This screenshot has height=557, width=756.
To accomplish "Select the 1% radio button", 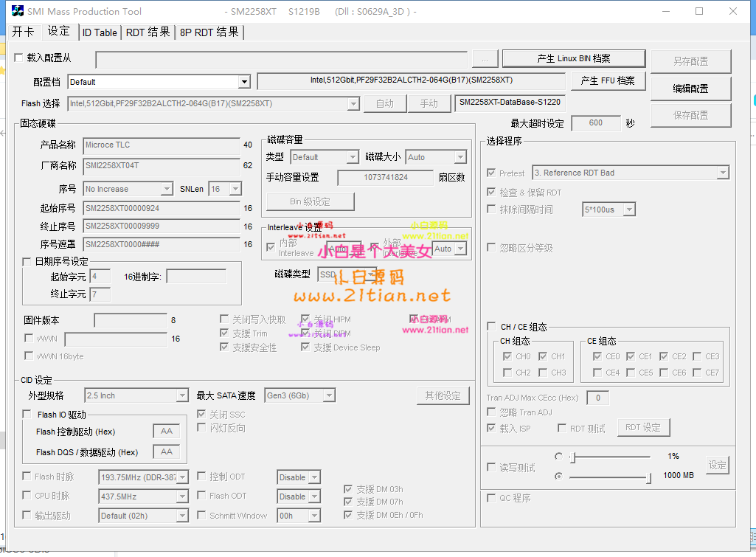I will (x=559, y=456).
